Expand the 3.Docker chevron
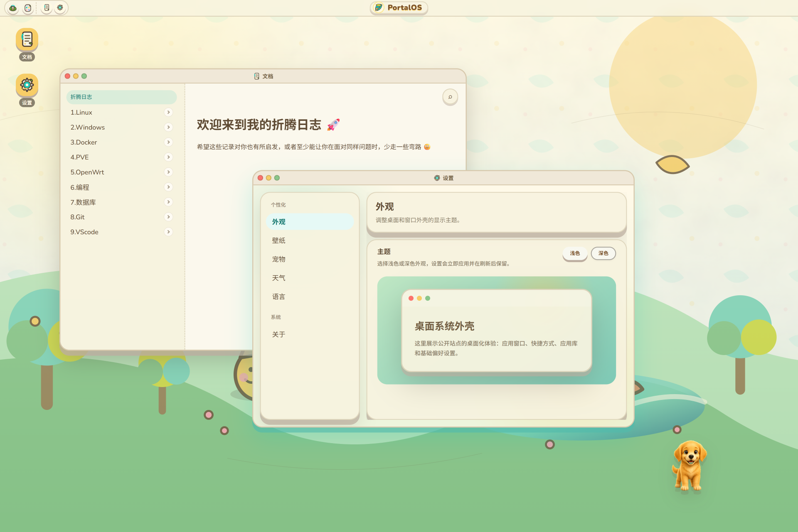 (168, 142)
